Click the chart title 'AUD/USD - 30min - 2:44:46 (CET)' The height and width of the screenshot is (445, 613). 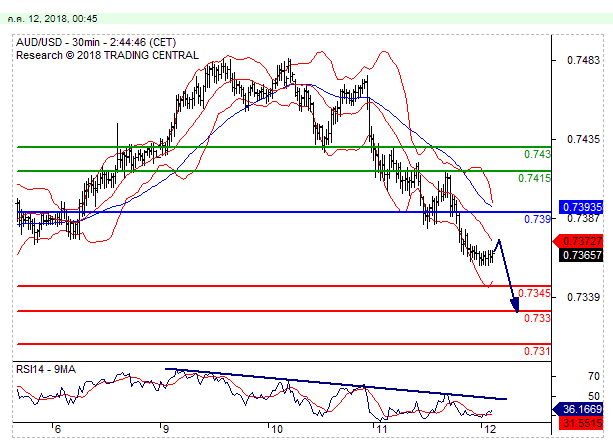coord(96,42)
